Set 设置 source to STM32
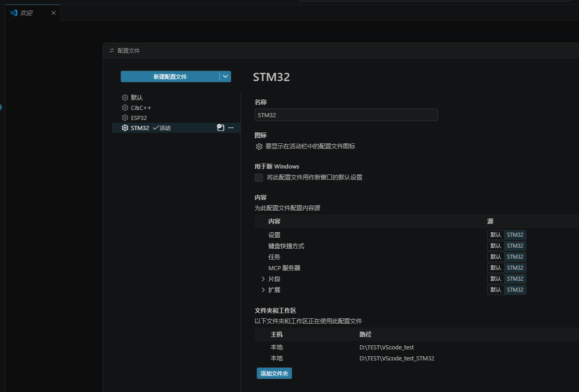 coord(515,235)
